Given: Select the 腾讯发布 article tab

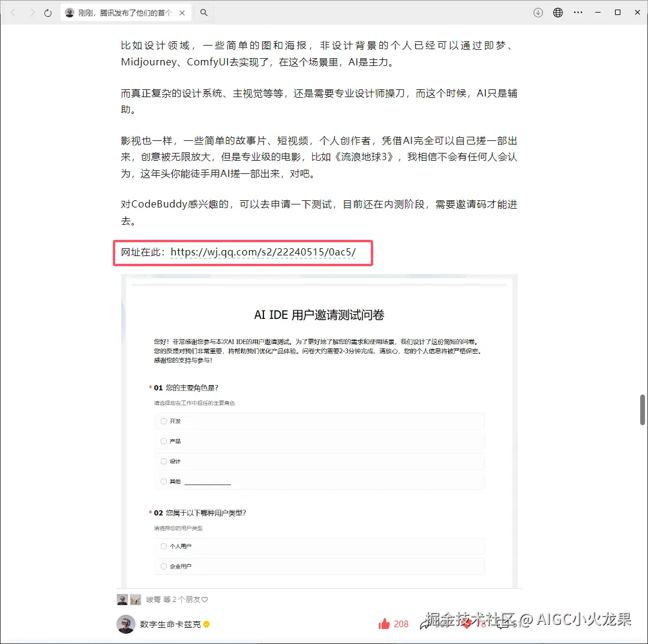Looking at the screenshot, I should [120, 12].
